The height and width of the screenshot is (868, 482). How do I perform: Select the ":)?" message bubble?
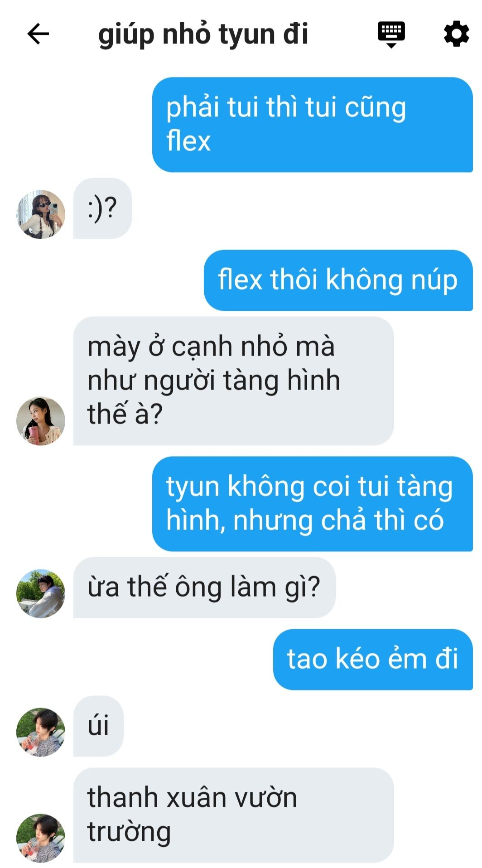pos(102,208)
